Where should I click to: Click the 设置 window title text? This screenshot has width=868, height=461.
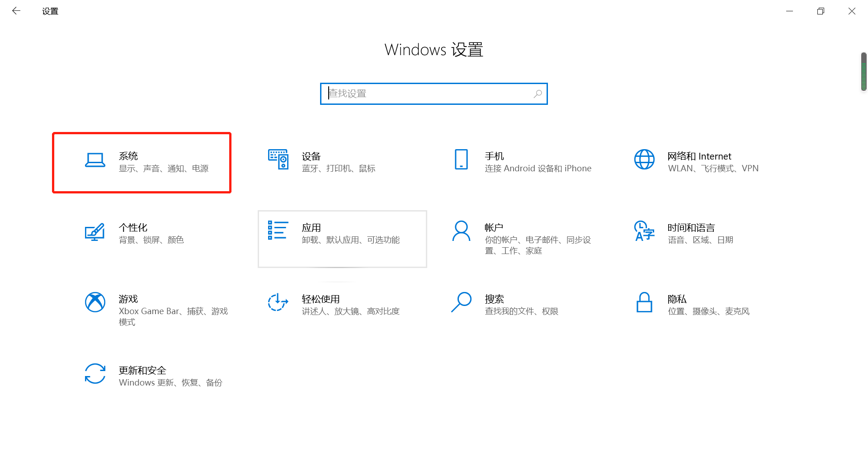pyautogui.click(x=50, y=11)
